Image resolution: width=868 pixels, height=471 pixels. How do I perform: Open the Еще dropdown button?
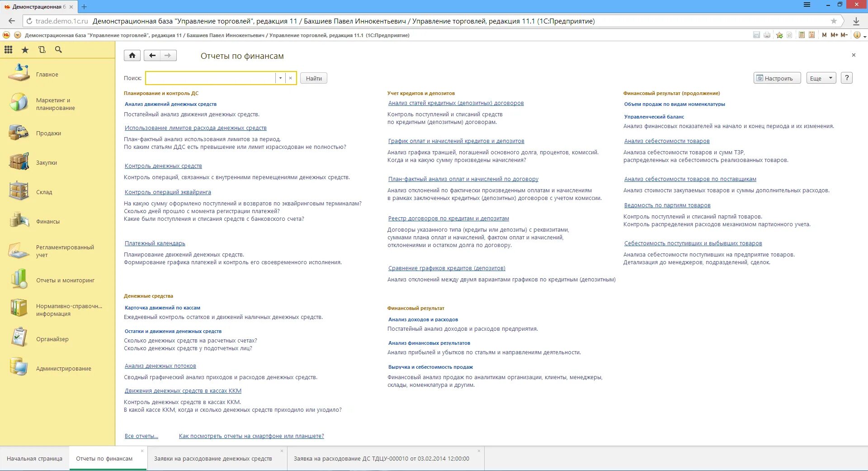click(821, 78)
